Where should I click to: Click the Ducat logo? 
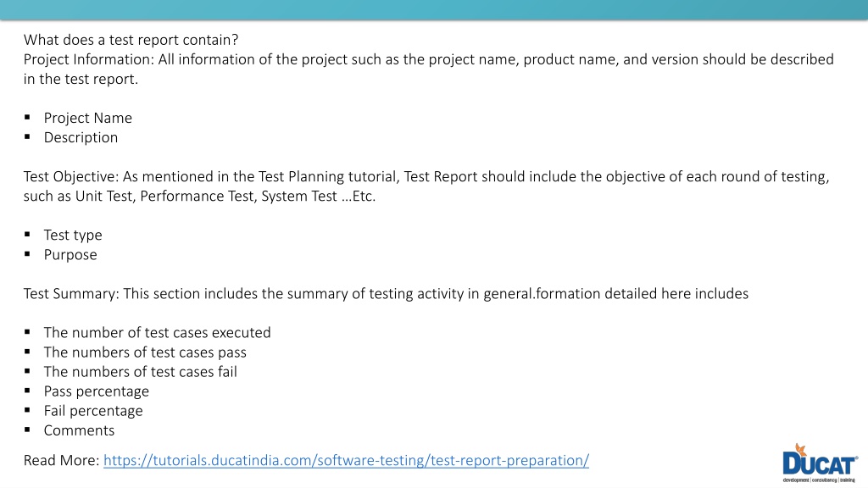point(820,463)
